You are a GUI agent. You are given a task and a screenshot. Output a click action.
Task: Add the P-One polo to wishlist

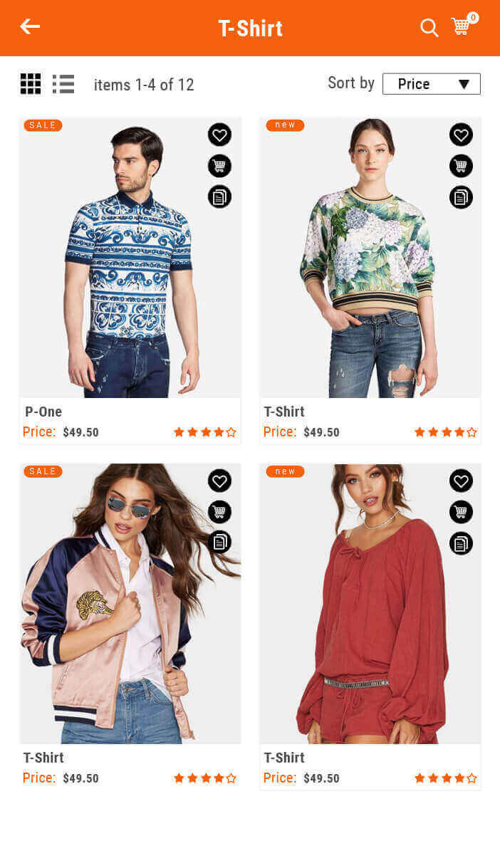point(219,135)
